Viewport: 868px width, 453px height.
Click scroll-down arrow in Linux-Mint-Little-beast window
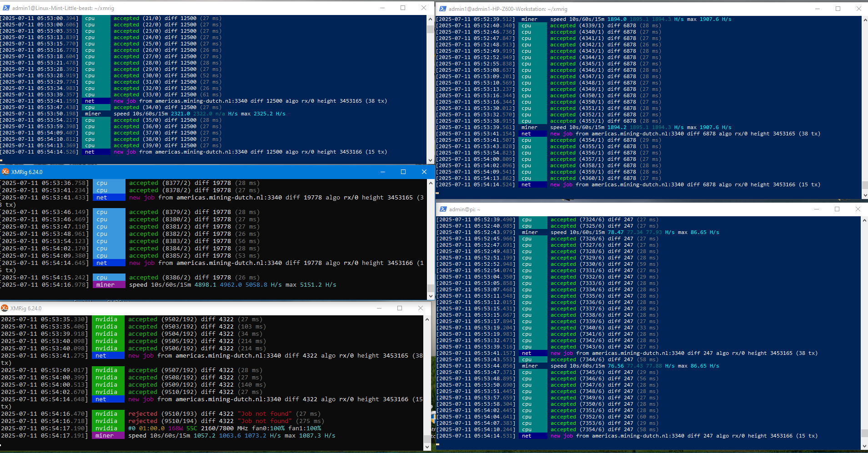pyautogui.click(x=430, y=160)
